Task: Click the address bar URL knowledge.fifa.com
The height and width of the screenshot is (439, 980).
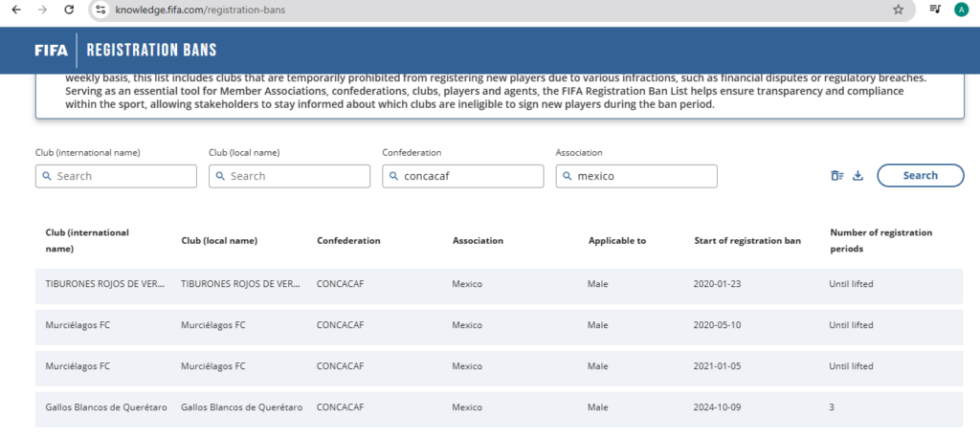Action: click(x=200, y=10)
